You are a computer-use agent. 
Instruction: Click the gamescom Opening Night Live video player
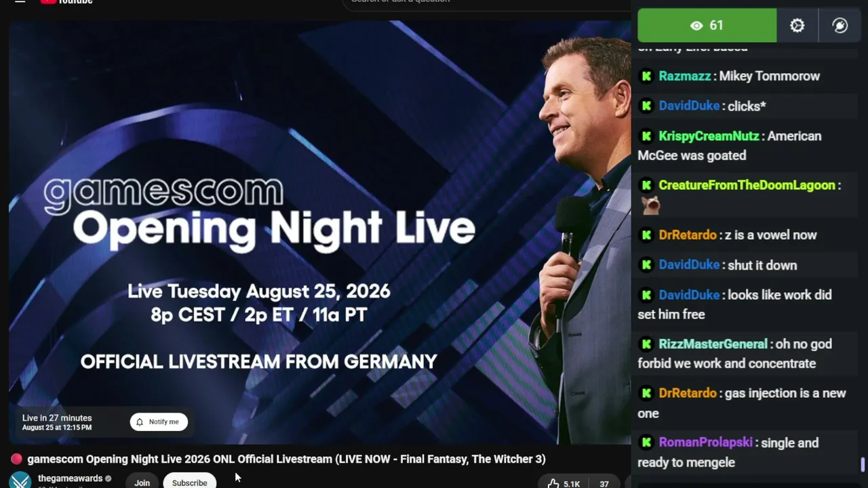tap(319, 232)
